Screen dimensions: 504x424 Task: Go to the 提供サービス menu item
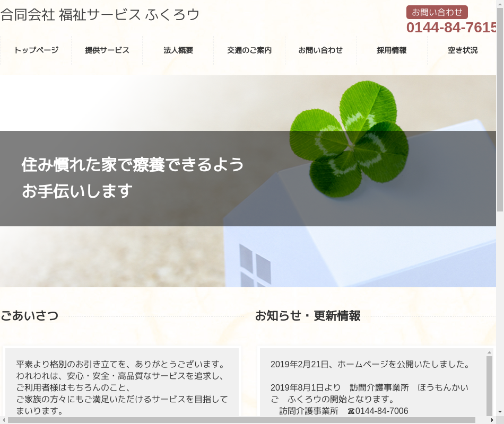107,50
